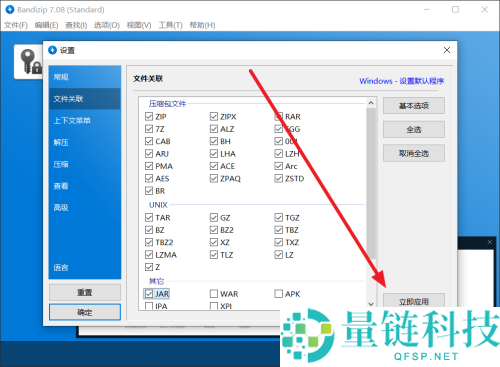
Task: Click the file list scroll-down arrow
Action: pos(371,304)
